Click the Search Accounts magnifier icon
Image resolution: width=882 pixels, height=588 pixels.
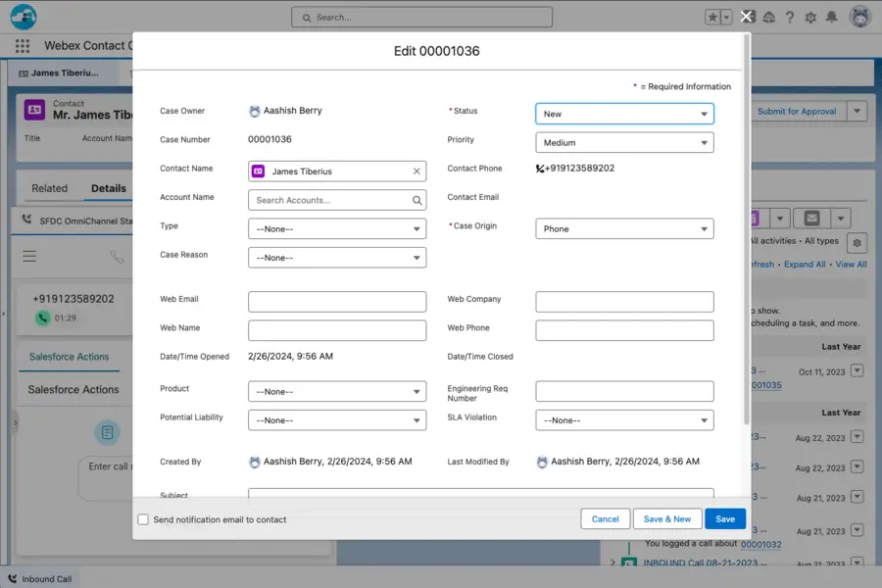pyautogui.click(x=416, y=200)
